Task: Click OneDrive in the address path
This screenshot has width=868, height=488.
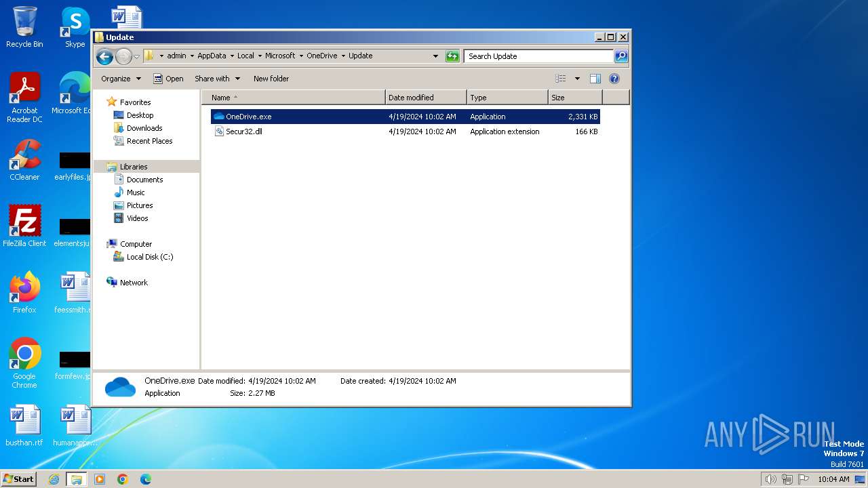Action: [321, 56]
